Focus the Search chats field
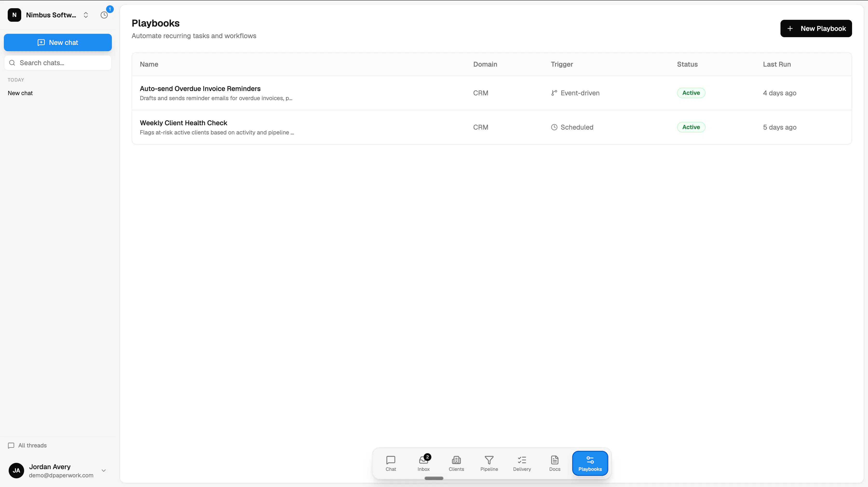The height and width of the screenshot is (487, 868). (x=58, y=63)
